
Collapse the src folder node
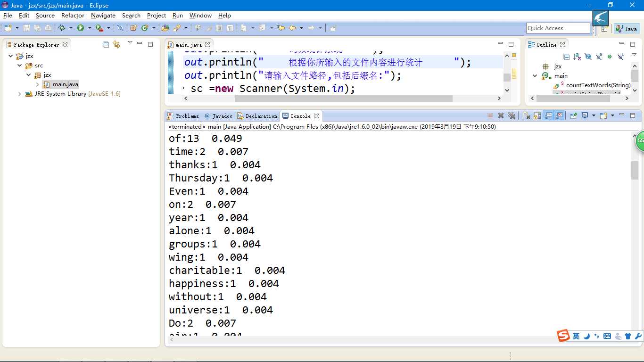(20, 66)
